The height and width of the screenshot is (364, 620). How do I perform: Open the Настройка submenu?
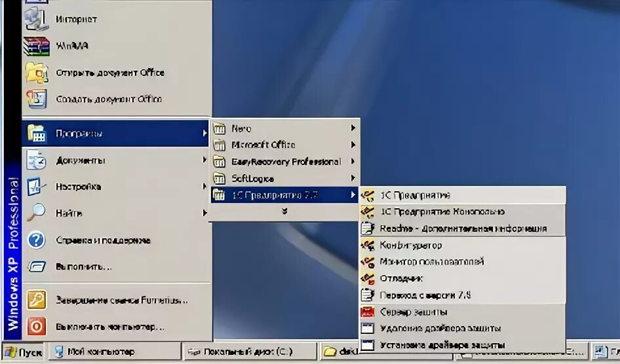tap(116, 187)
